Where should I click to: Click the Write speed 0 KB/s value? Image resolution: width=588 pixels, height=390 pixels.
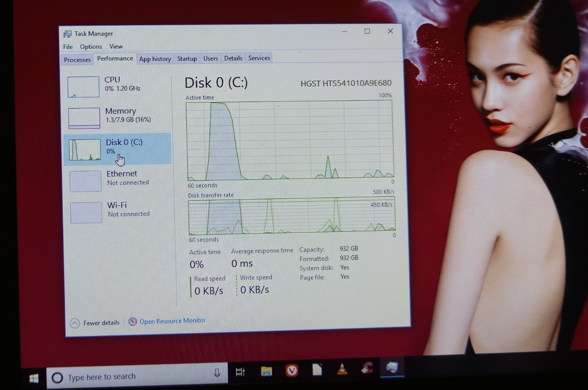[x=255, y=290]
